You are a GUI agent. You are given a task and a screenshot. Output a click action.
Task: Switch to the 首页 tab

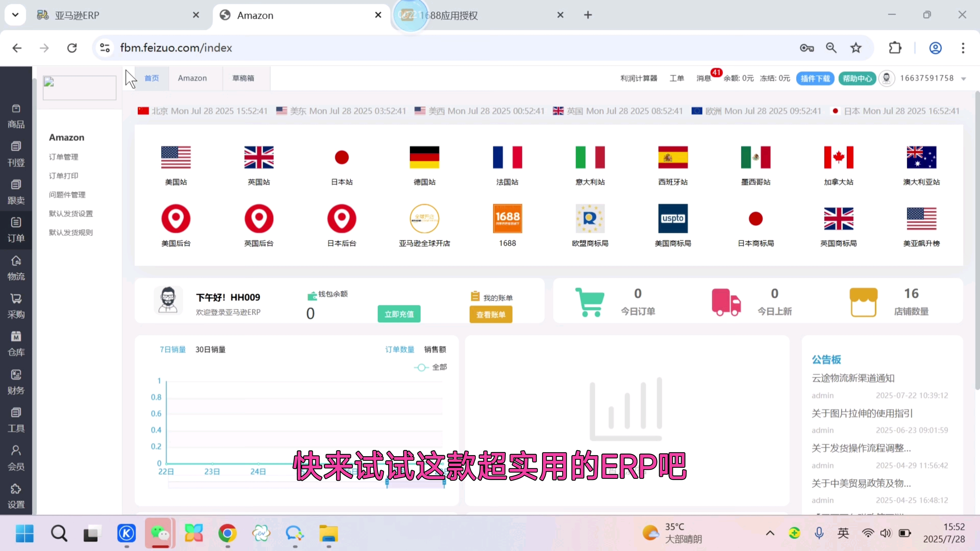(x=152, y=78)
